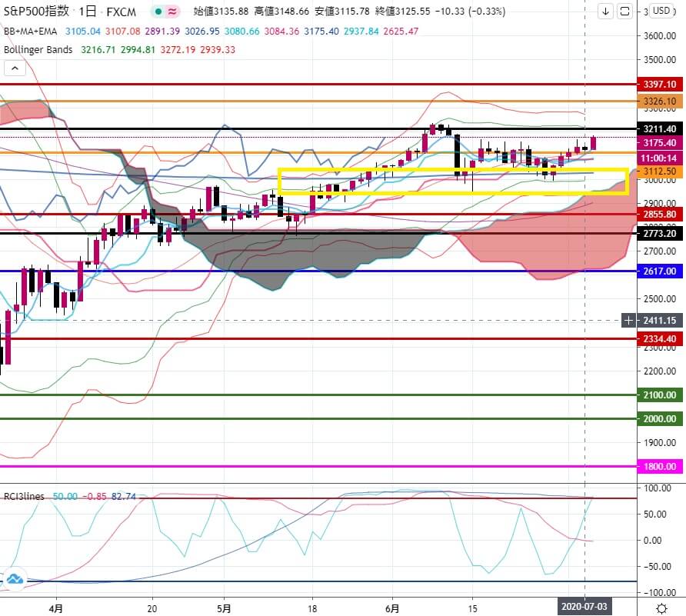Click the 11:00:14 countdown label
The image size is (686, 616).
(660, 158)
